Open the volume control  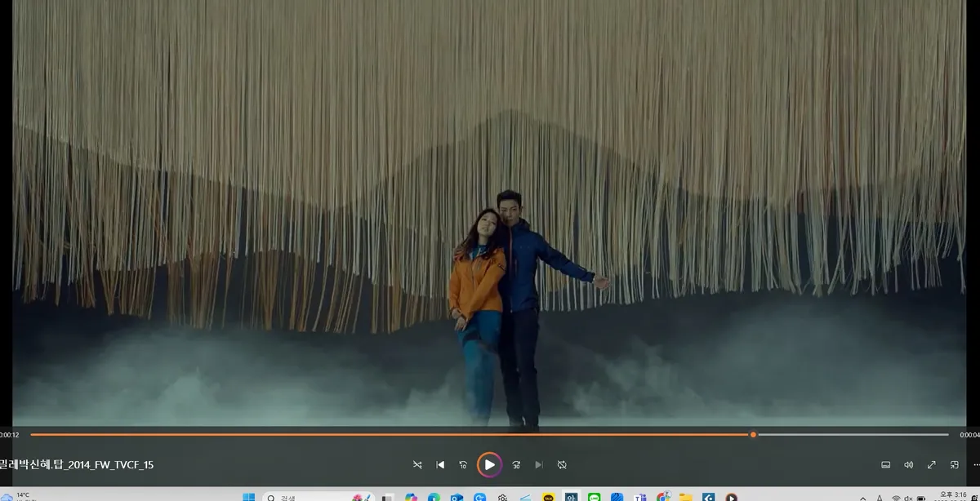[x=908, y=464]
